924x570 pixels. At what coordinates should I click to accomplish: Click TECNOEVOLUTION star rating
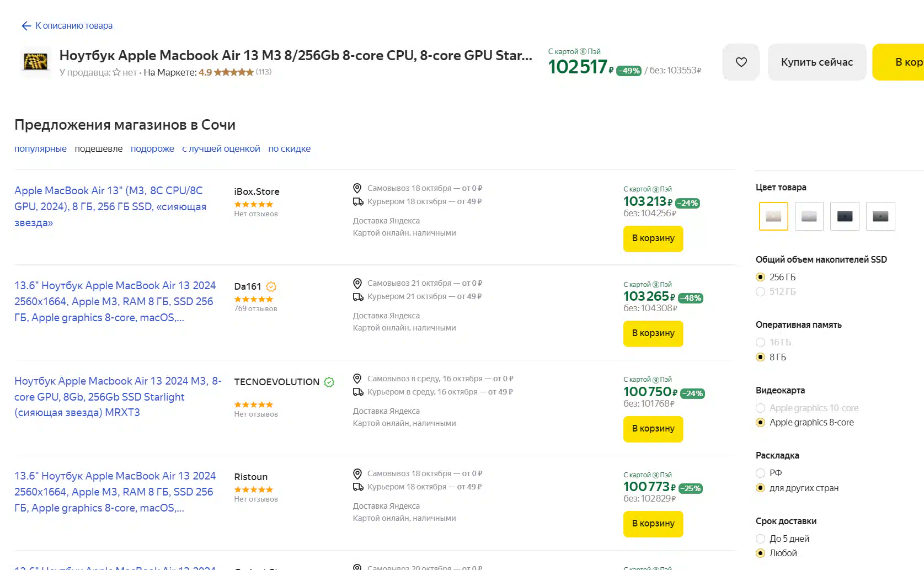[254, 404]
